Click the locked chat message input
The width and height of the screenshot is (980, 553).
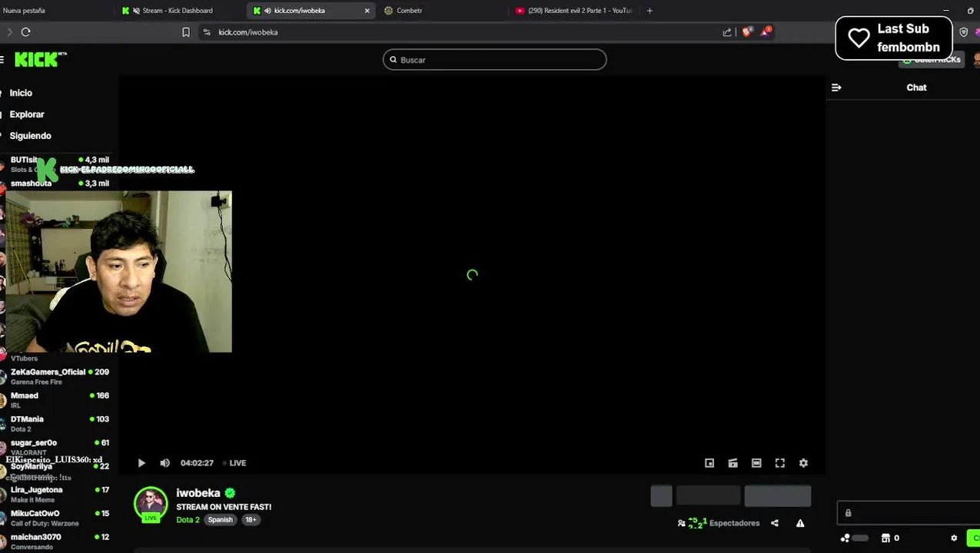click(909, 513)
